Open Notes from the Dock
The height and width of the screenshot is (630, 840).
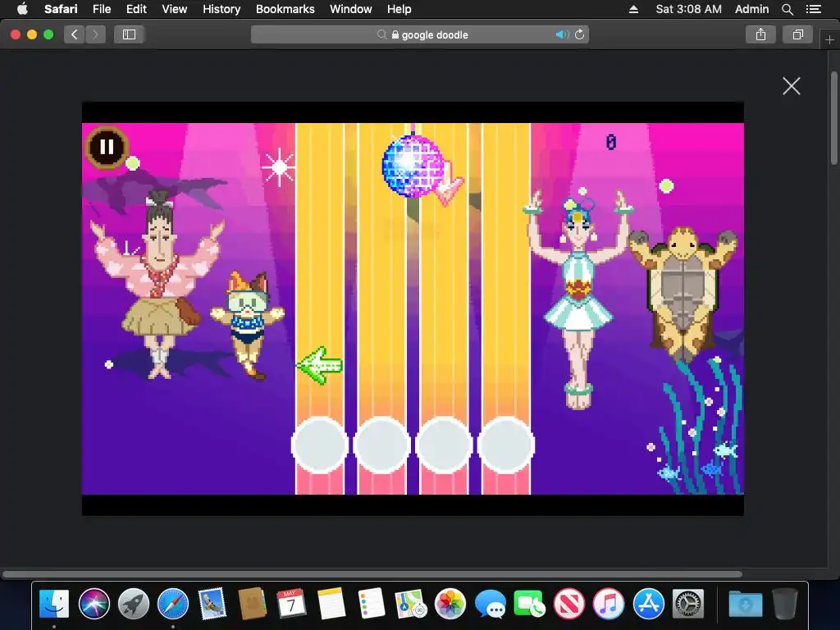point(331,604)
